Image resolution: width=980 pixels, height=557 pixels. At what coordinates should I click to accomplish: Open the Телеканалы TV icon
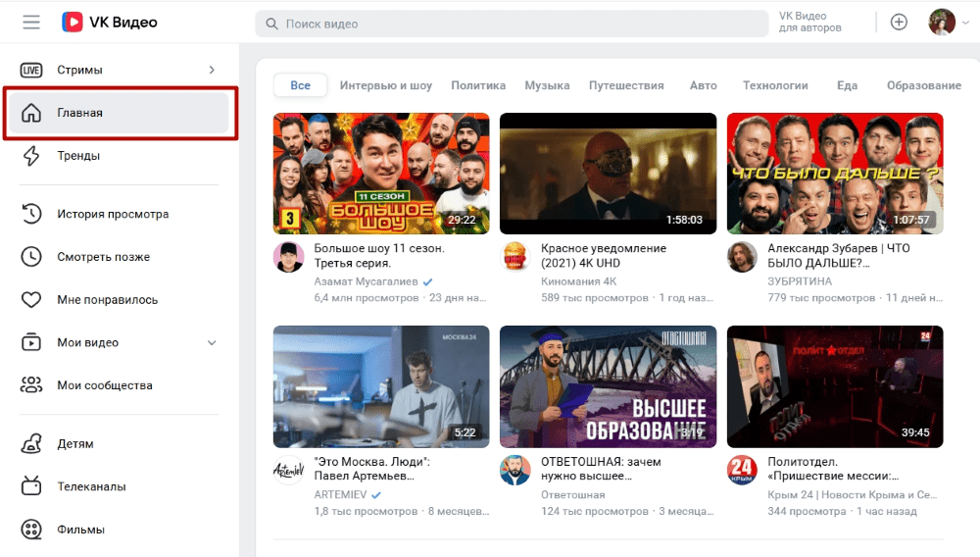pyautogui.click(x=31, y=485)
